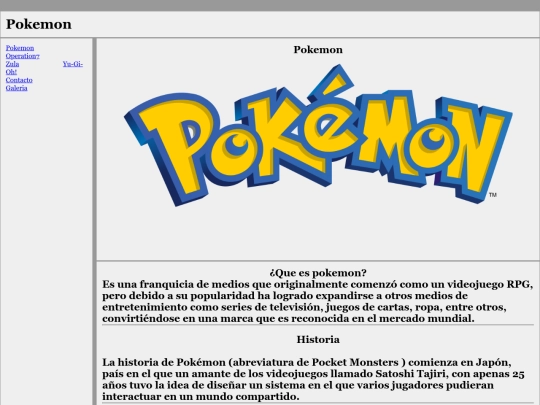
Task: Go to the Zula page link
Action: [x=12, y=64]
